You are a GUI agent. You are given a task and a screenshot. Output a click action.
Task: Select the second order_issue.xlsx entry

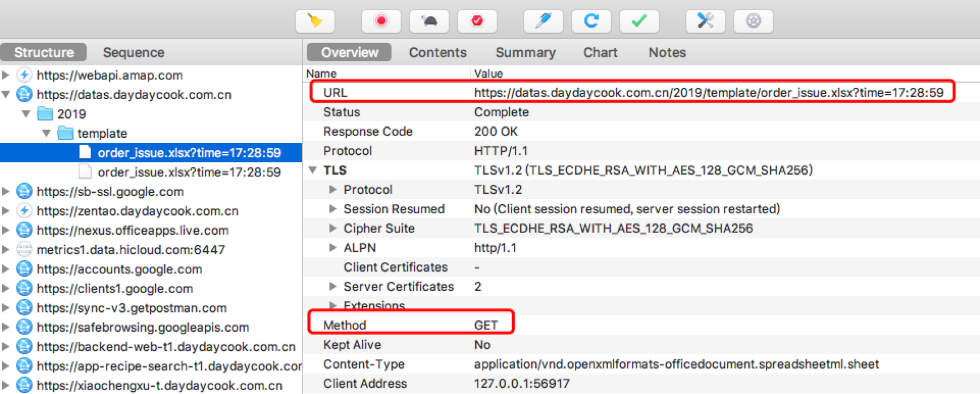(x=189, y=172)
